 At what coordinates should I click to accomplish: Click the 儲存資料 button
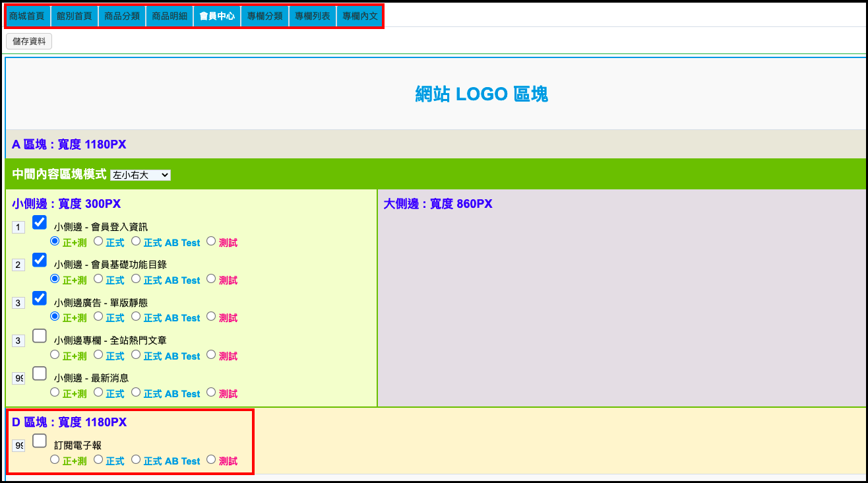point(29,42)
